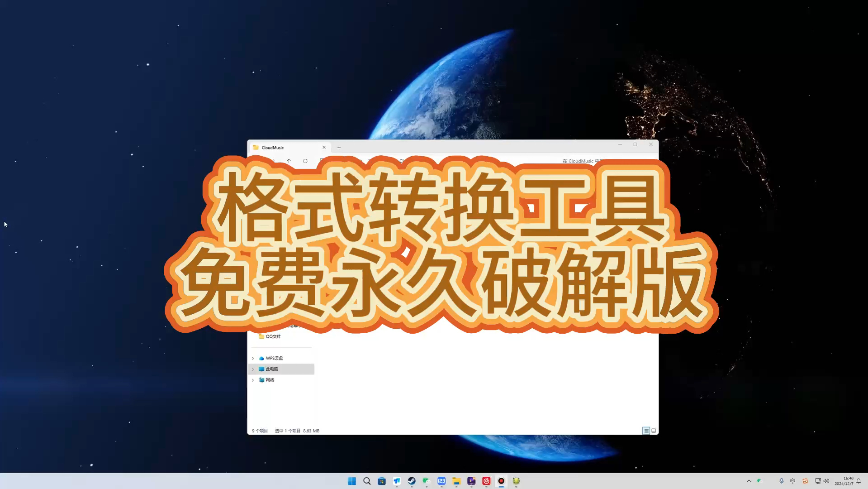Open a new File Explorer tab
Viewport: 868px width, 489px height.
point(339,147)
